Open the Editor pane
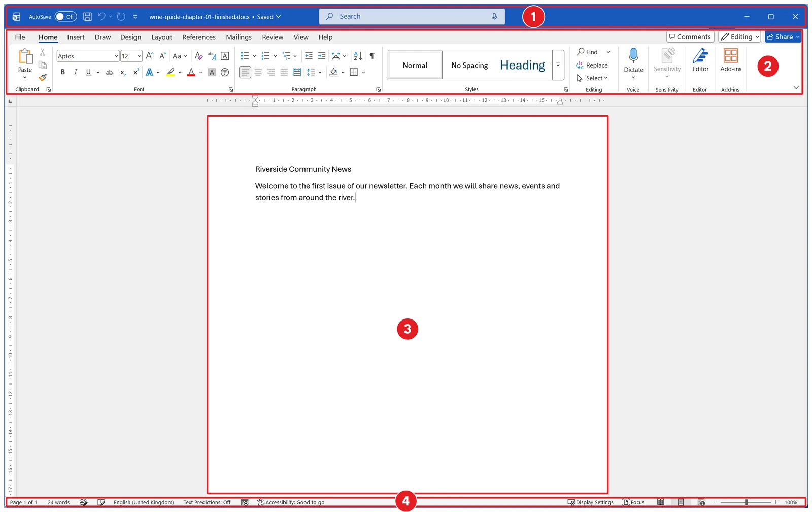Image resolution: width=812 pixels, height=512 pixels. pyautogui.click(x=700, y=60)
